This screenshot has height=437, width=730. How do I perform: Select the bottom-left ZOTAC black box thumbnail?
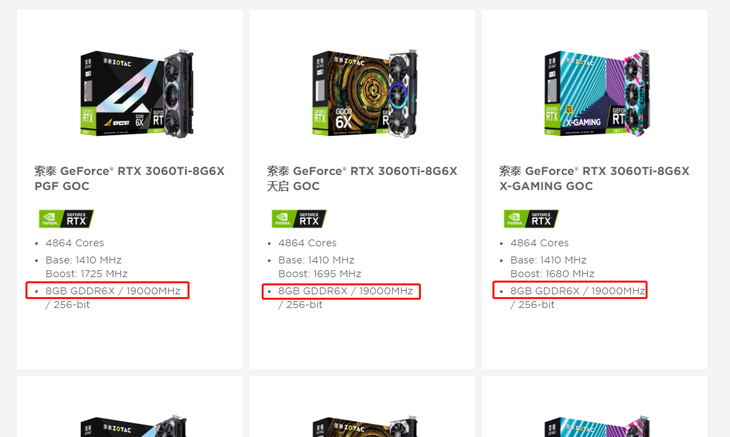[x=134, y=426]
